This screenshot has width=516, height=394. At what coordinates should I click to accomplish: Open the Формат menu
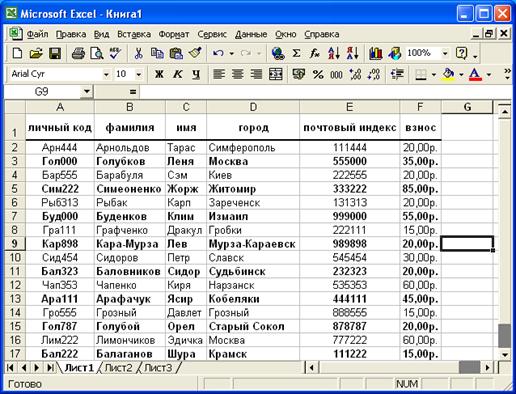pyautogui.click(x=174, y=34)
